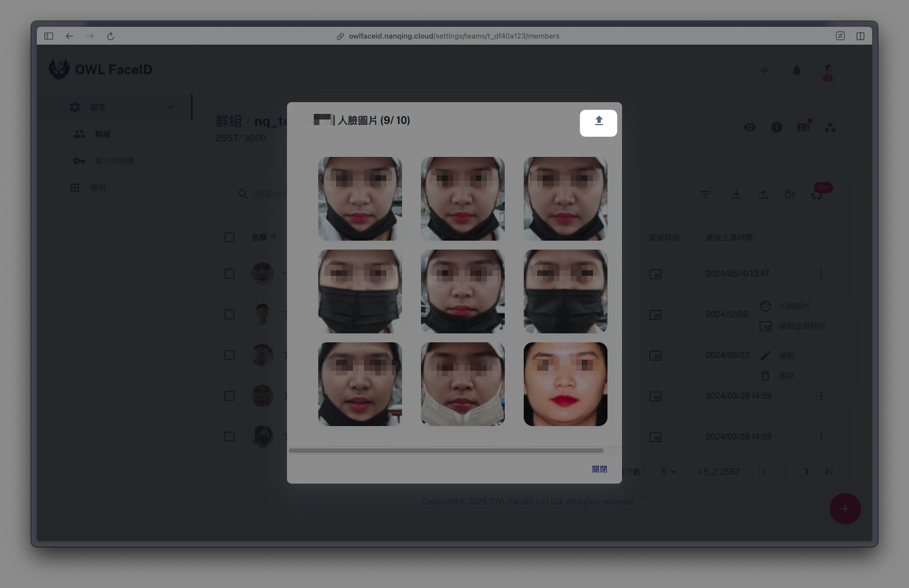Screen dimensions: 909x588
Task: Select the 中 language switcher
Action: [764, 70]
